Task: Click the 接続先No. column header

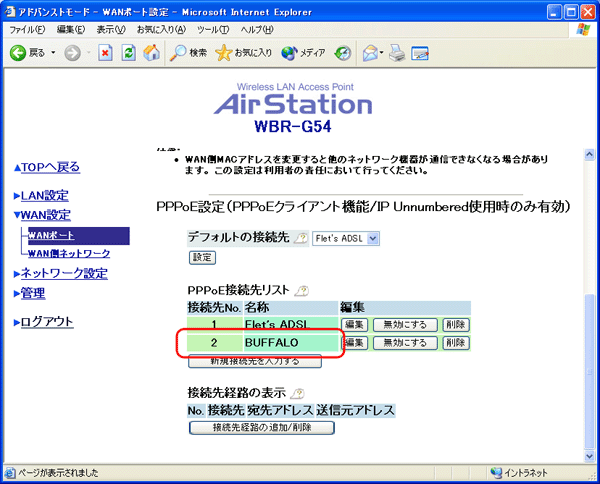Action: tap(214, 308)
